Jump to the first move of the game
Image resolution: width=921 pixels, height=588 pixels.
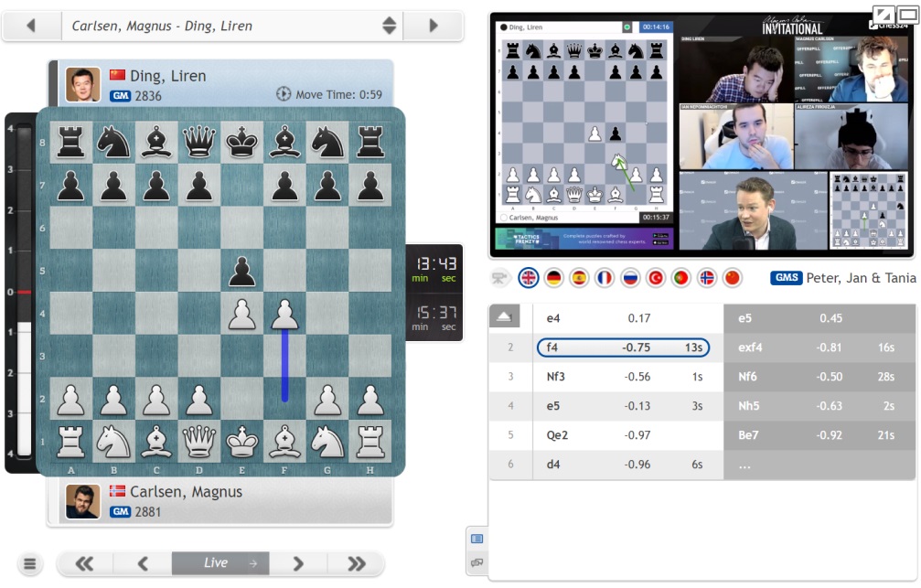click(x=85, y=563)
